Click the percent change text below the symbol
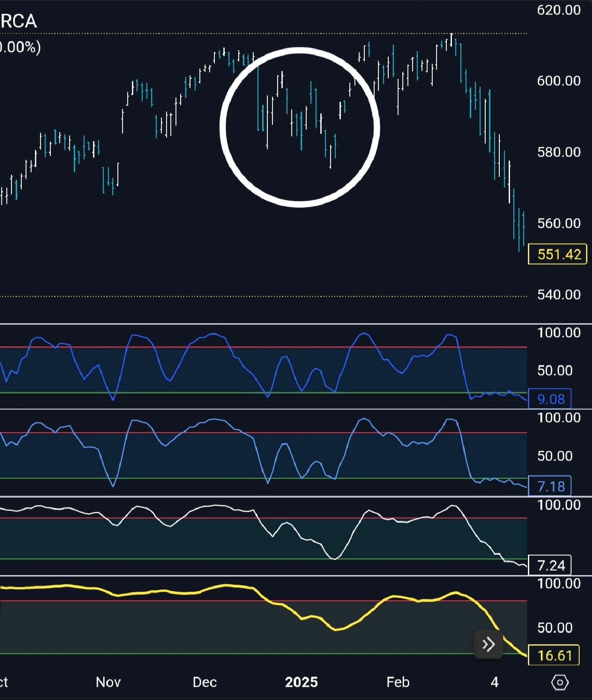This screenshot has height=700, width=592. [x=20, y=47]
